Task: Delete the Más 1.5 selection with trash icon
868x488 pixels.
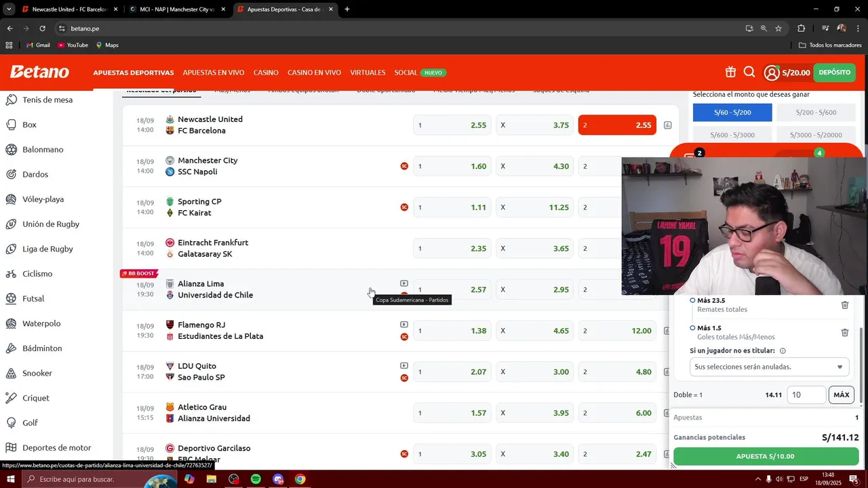Action: 845,332
